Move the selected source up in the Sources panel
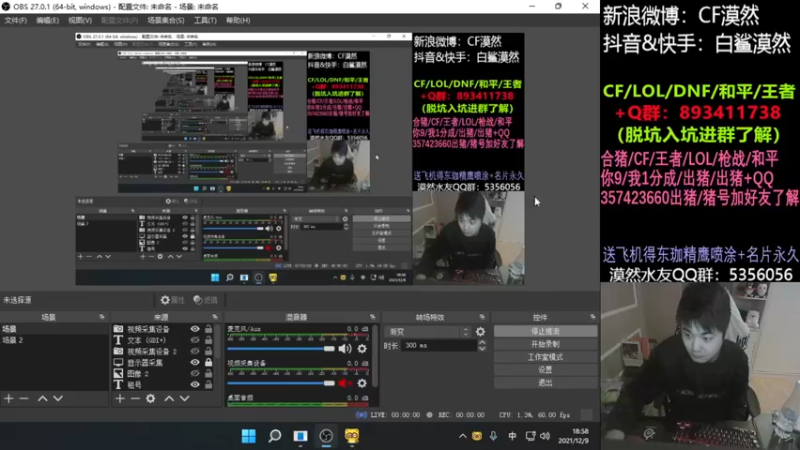Image resolution: width=800 pixels, height=450 pixels. (169, 398)
